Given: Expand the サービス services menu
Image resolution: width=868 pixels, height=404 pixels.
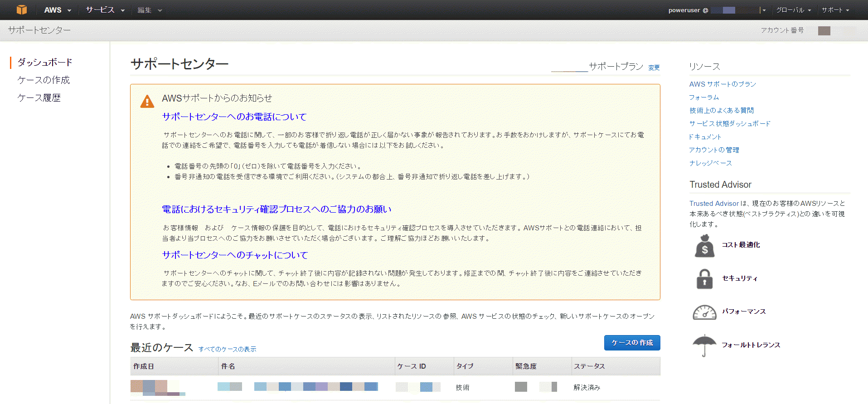Looking at the screenshot, I should 105,10.
